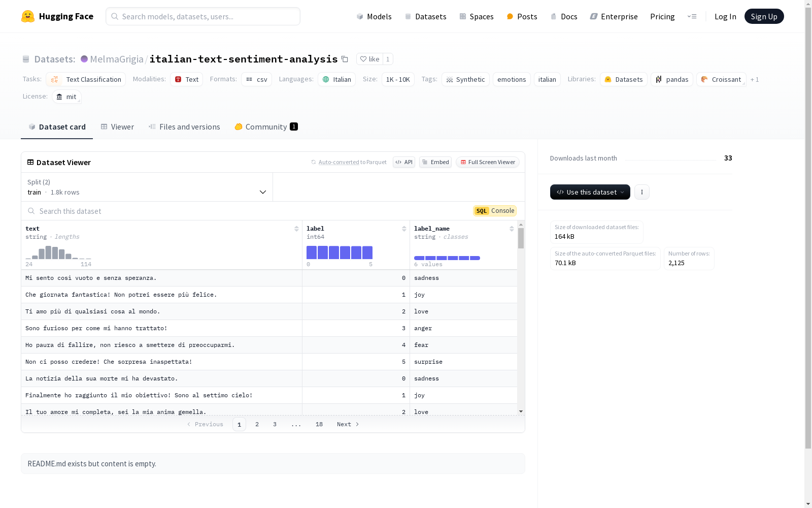This screenshot has height=508, width=812.
Task: Open Full Screen Viewer
Action: pyautogui.click(x=488, y=162)
